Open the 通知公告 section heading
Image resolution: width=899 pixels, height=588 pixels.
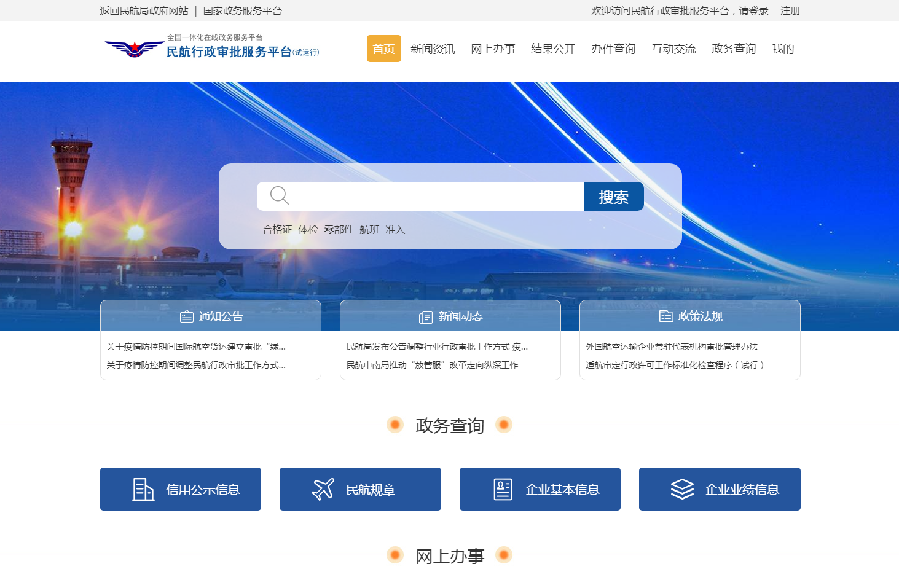coord(221,316)
